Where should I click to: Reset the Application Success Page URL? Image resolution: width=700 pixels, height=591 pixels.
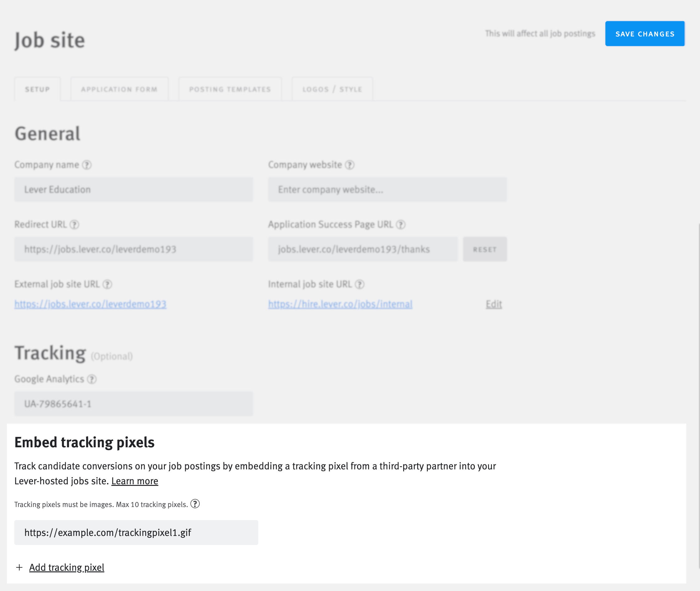(x=484, y=249)
